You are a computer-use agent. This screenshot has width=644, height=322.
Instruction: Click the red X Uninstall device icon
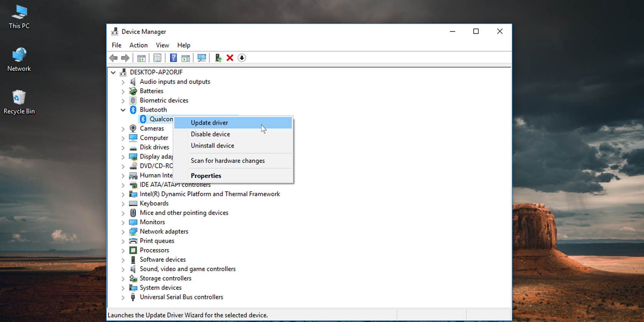230,58
